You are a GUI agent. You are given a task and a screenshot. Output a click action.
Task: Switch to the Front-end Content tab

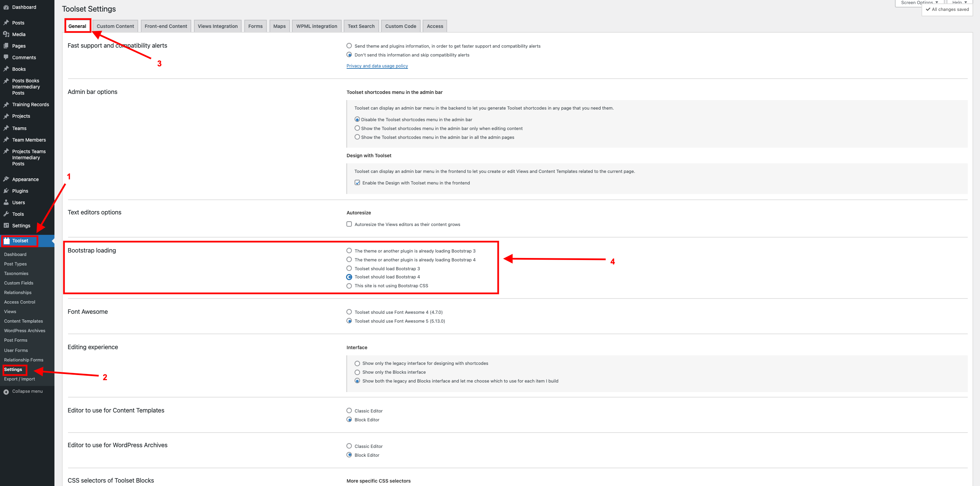pyautogui.click(x=166, y=26)
